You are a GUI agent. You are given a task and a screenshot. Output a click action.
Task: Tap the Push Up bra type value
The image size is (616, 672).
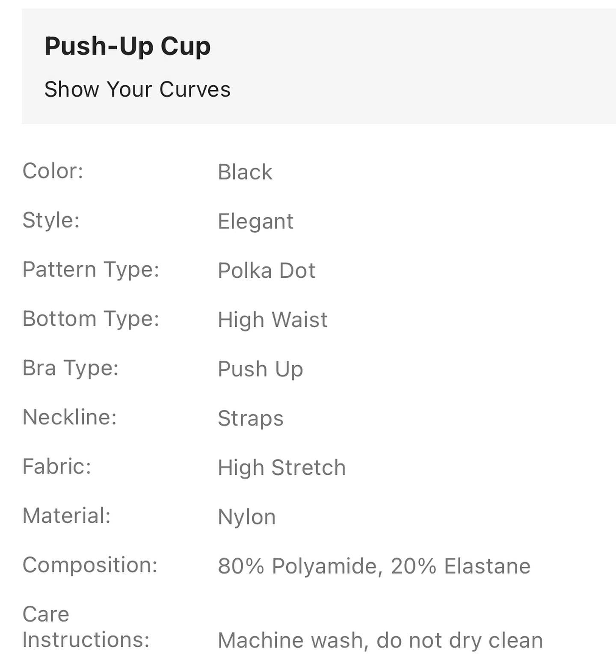point(260,369)
